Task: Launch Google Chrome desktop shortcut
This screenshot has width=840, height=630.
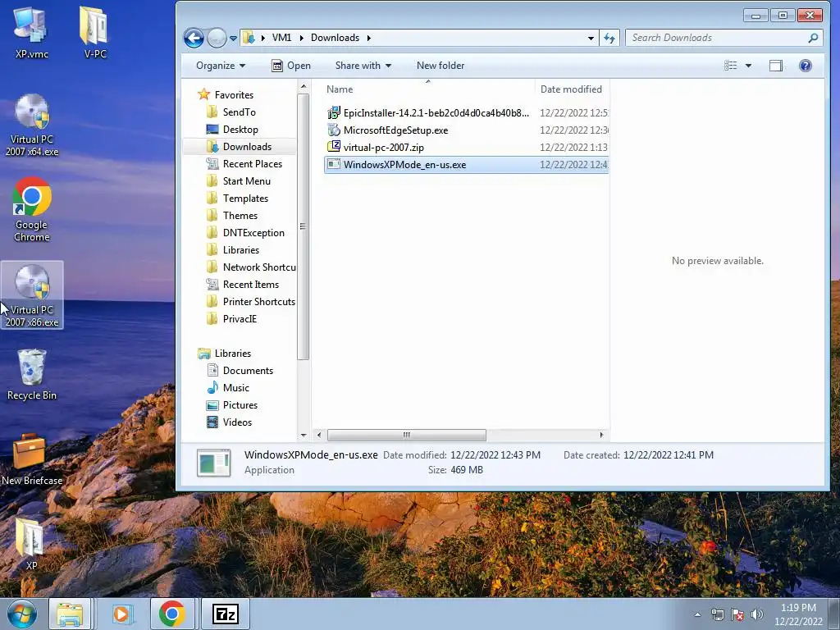Action: click(32, 209)
